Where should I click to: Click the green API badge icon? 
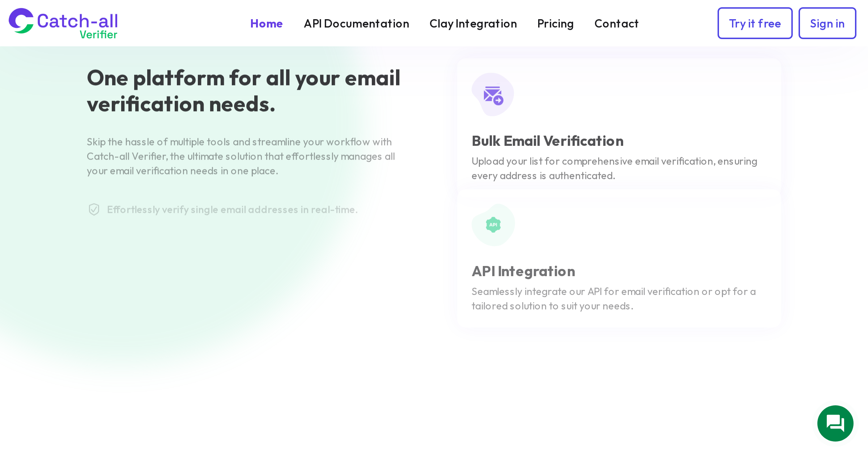[x=493, y=225]
